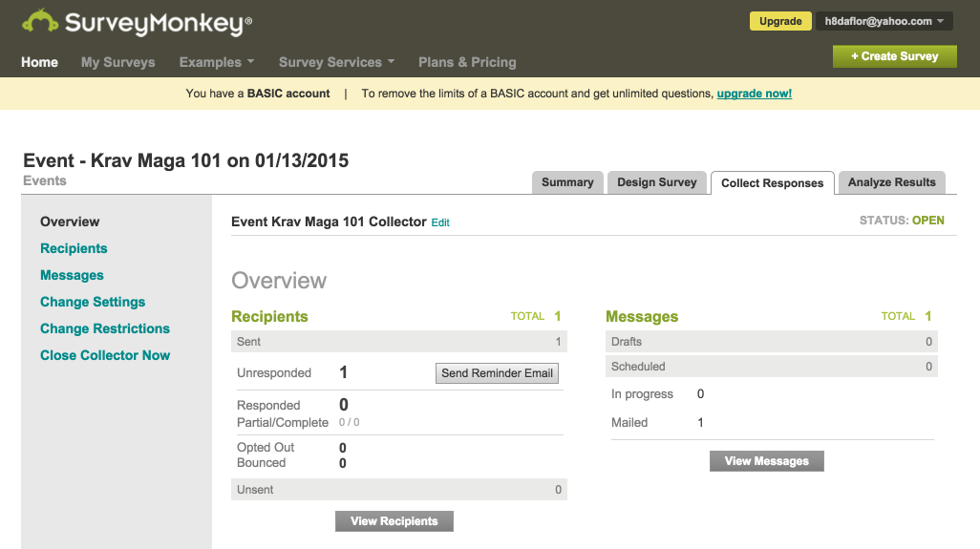Click the 'Drafts' row in Messages
The width and height of the screenshot is (980, 549).
click(x=771, y=342)
